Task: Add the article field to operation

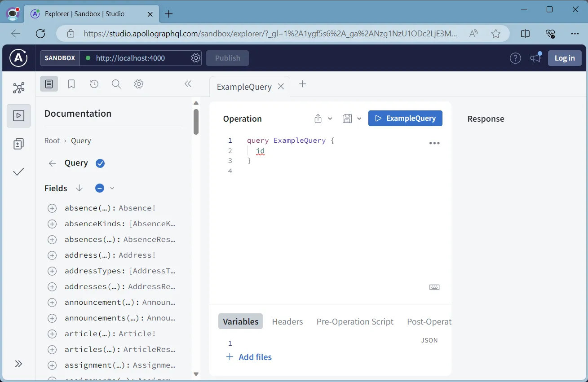Action: (52, 334)
